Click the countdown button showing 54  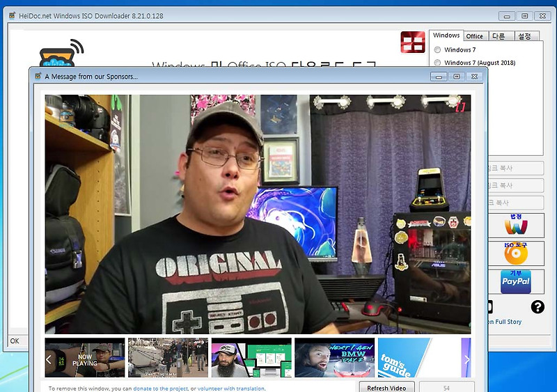[x=446, y=387]
